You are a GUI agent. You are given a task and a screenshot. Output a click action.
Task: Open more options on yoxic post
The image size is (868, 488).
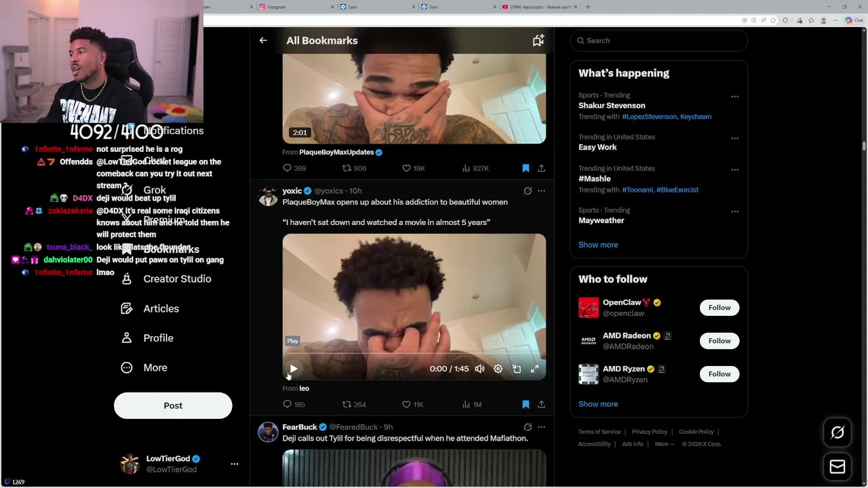coord(541,191)
